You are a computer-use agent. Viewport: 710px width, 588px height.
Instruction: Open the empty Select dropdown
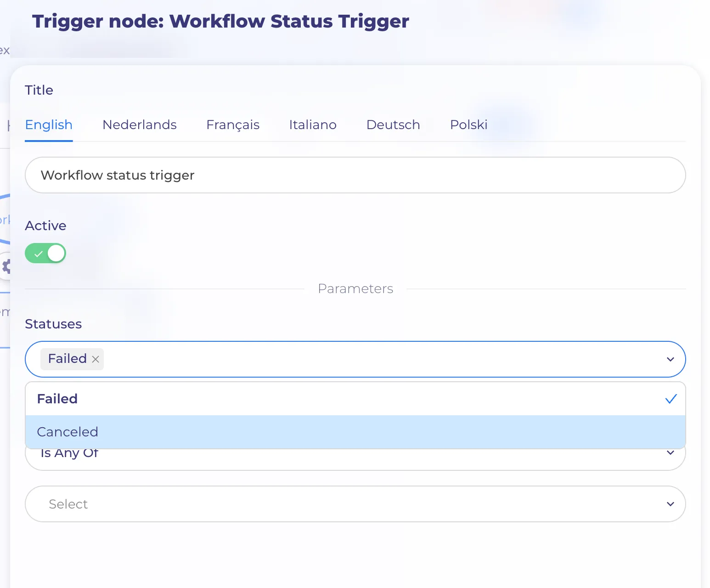[355, 504]
